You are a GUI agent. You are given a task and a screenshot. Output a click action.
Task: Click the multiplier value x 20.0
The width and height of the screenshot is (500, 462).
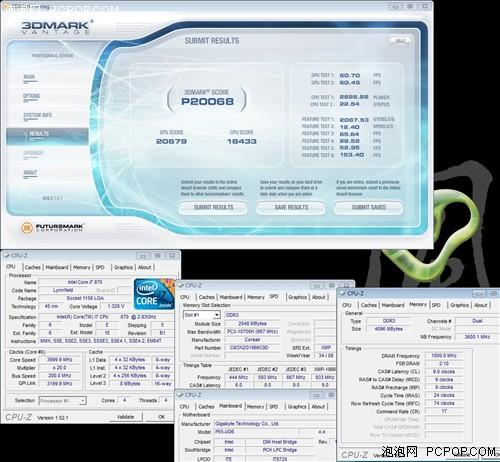pos(60,368)
